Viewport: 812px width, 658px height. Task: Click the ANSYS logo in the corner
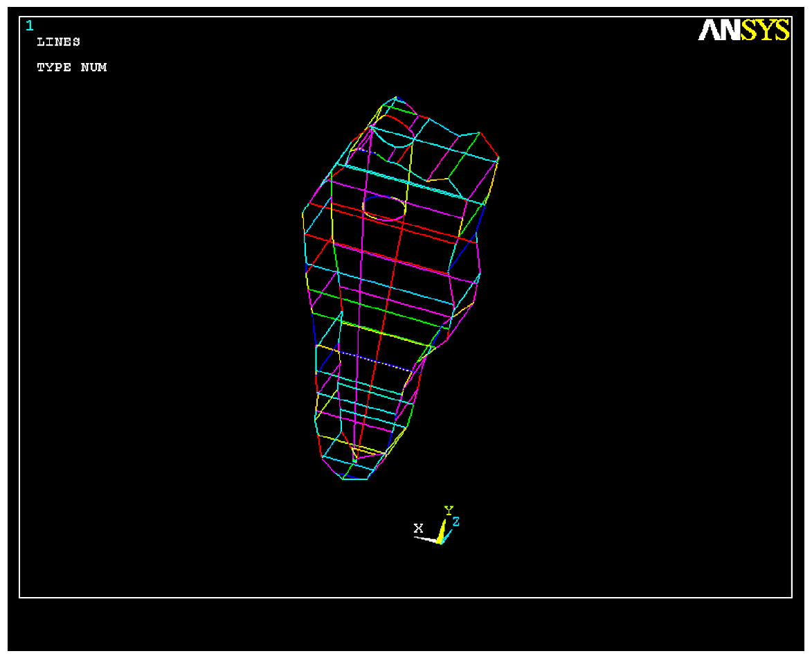click(743, 30)
